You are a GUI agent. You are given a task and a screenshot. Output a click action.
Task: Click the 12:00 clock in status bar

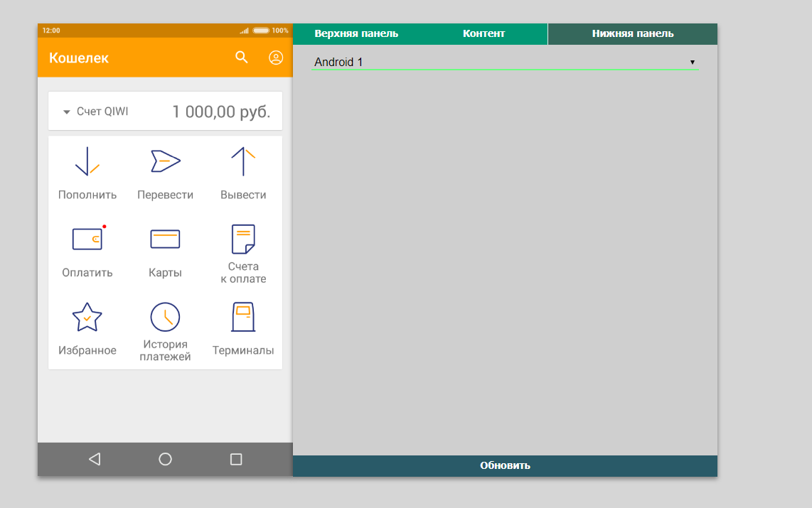click(51, 31)
